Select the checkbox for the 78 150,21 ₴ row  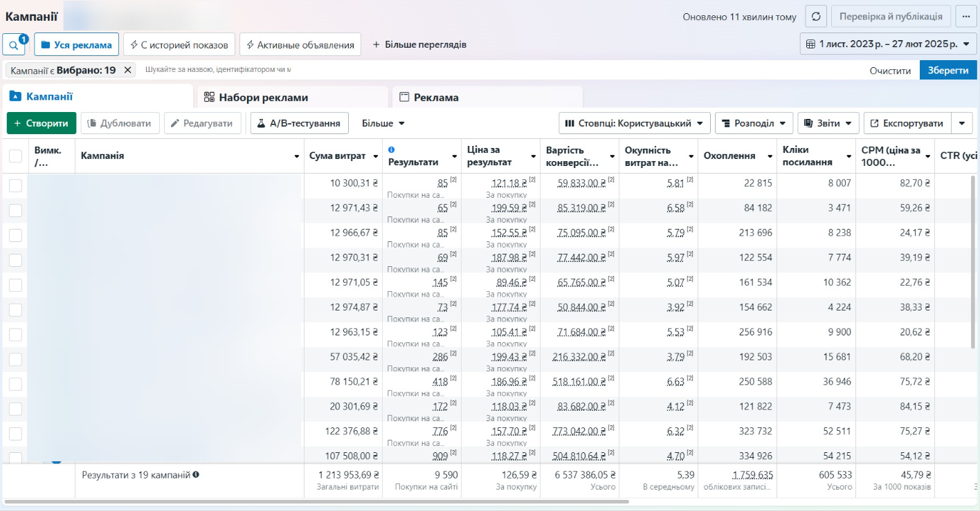point(15,384)
